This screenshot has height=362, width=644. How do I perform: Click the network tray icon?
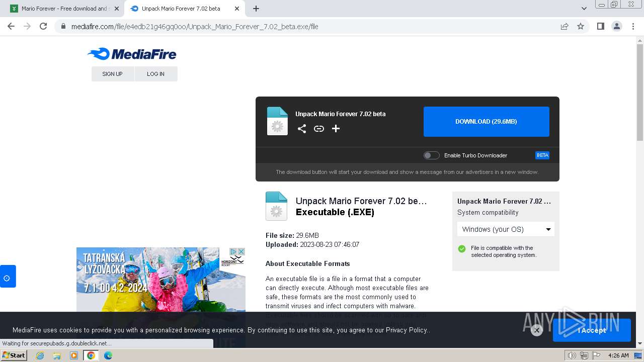click(x=584, y=355)
